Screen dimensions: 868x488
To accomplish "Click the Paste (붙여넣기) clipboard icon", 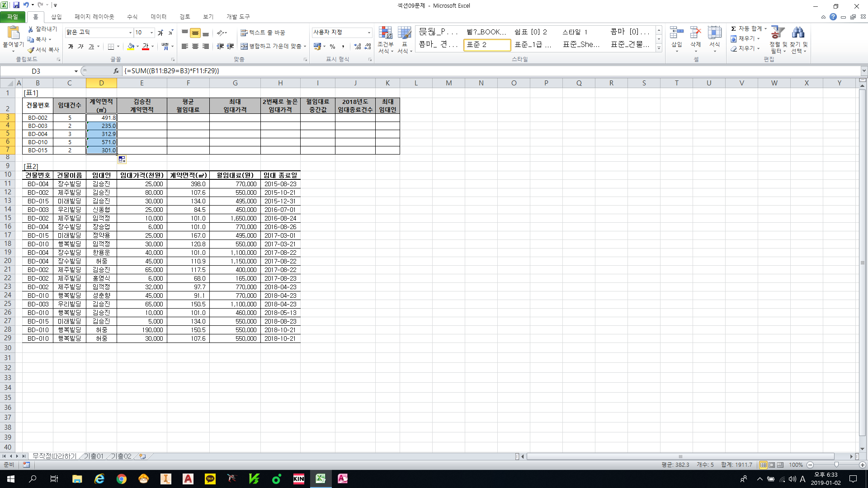I will [14, 33].
